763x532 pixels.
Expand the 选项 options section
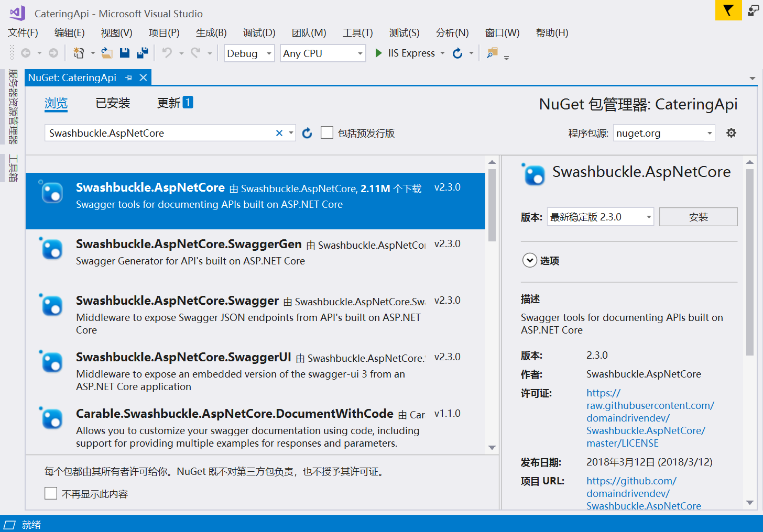[x=530, y=260]
